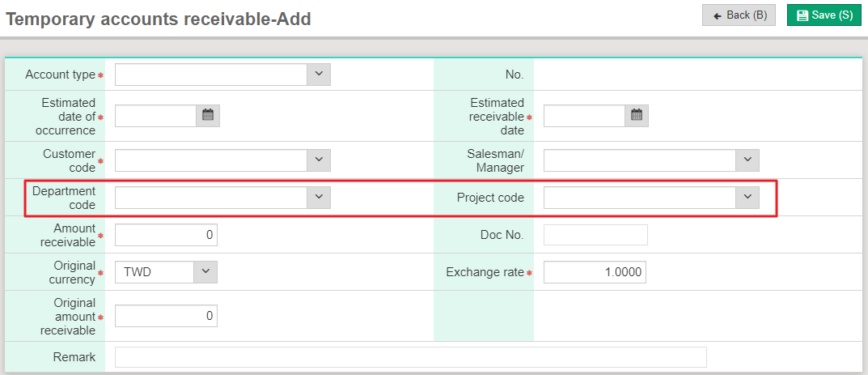The image size is (868, 375).
Task: Open the Customer code dropdown
Action: point(319,160)
